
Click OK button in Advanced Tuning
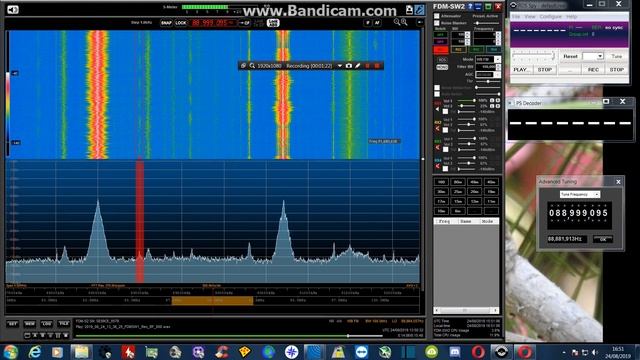coord(603,239)
